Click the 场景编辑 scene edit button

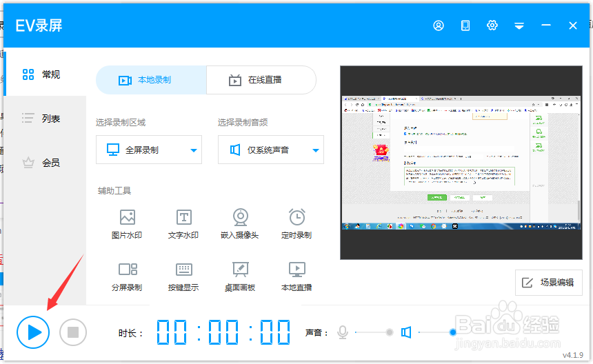tap(548, 283)
